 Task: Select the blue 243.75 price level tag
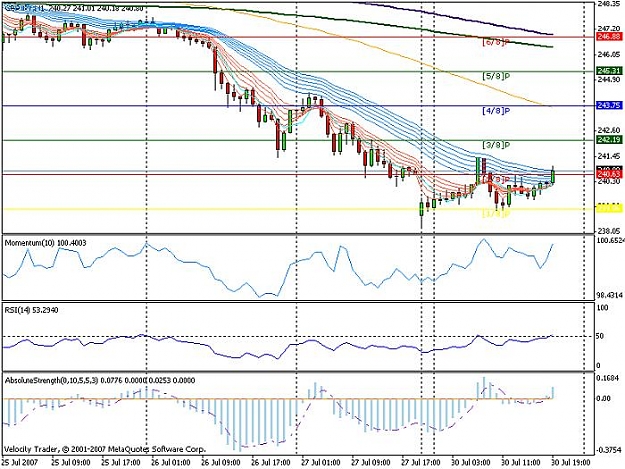[x=609, y=105]
